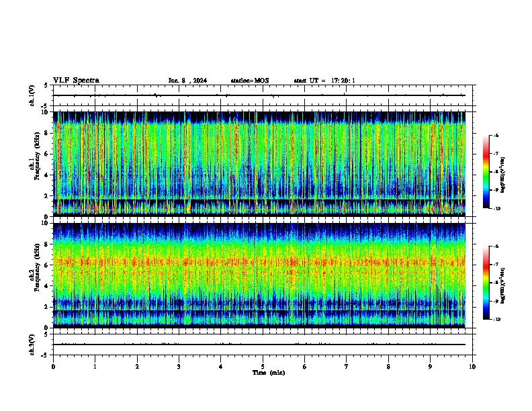Screen dimensions: 532x411
Task: Click the "5" volt tick on ch.1(V) axis
Action: coord(46,85)
